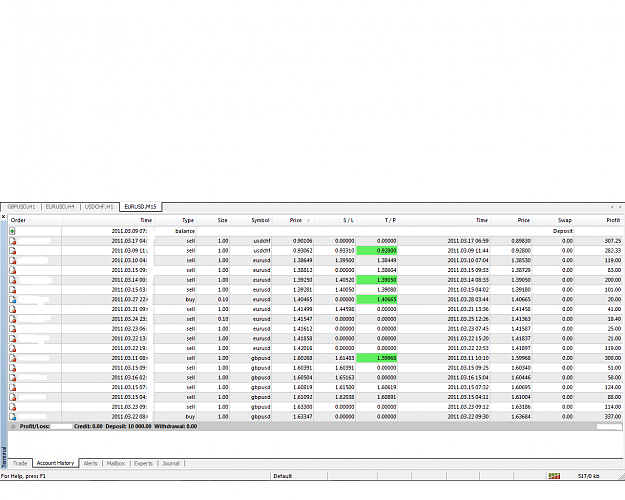Select the Account History tab

tap(55, 463)
